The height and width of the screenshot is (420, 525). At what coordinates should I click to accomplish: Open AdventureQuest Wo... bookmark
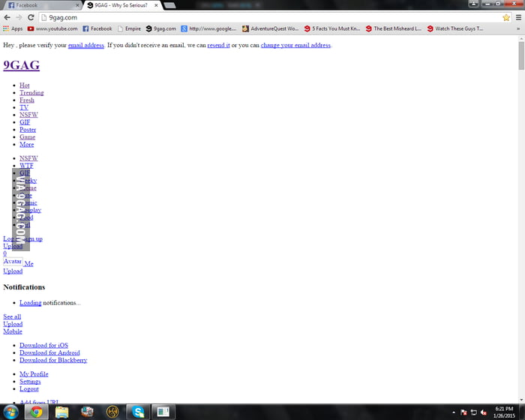[270, 28]
